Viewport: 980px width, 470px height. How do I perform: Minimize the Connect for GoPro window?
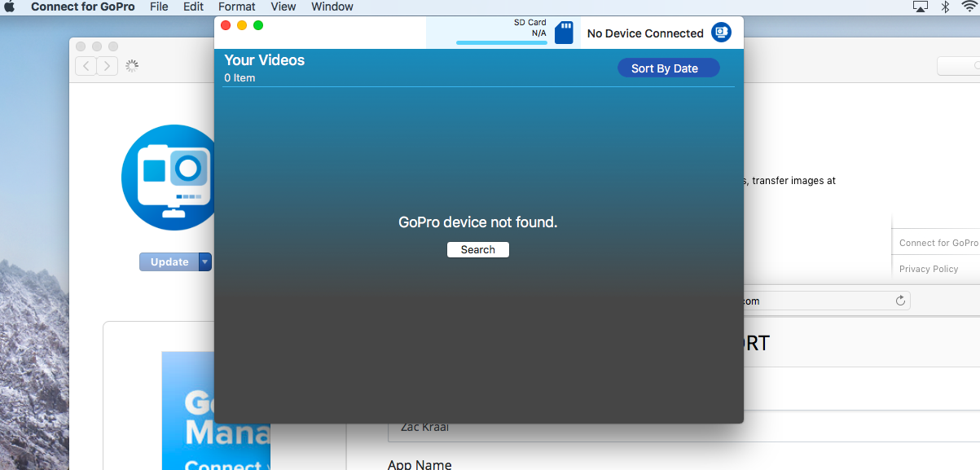(x=242, y=25)
